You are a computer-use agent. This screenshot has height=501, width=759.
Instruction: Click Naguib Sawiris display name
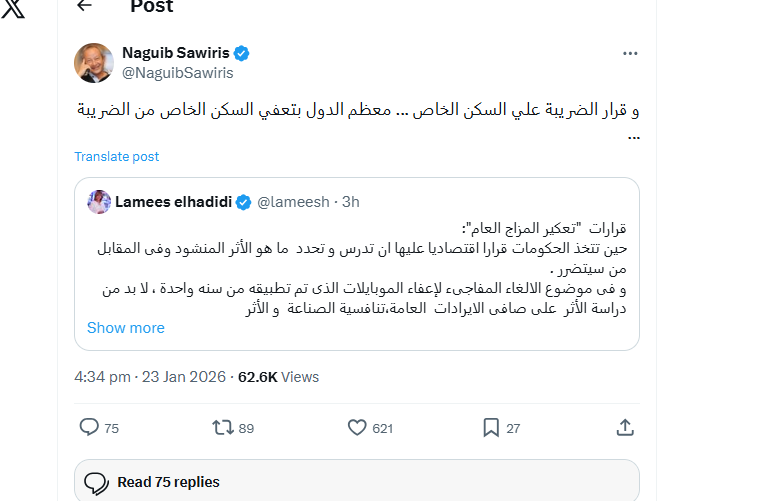[x=176, y=53]
